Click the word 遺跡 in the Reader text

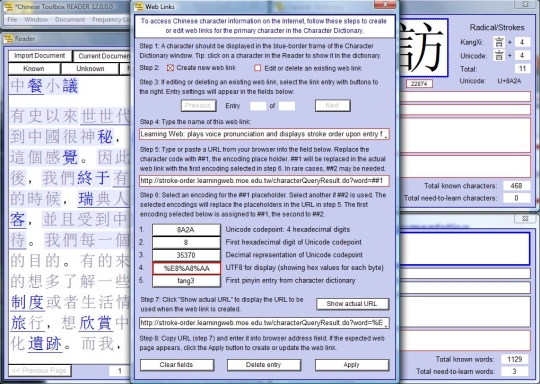pyautogui.click(x=45, y=344)
